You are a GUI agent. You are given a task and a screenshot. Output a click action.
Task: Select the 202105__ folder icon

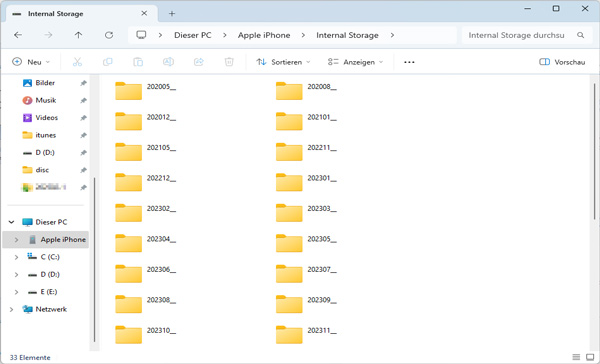(x=129, y=152)
